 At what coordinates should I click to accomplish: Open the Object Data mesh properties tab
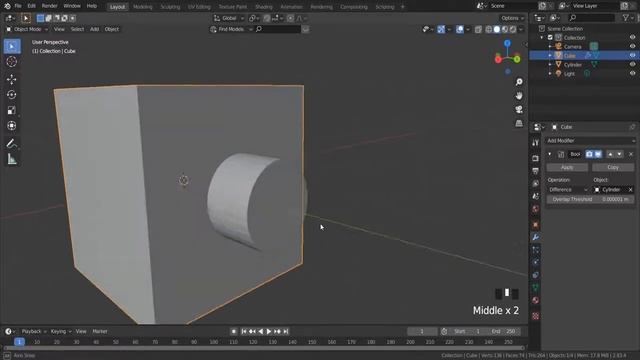(x=536, y=288)
